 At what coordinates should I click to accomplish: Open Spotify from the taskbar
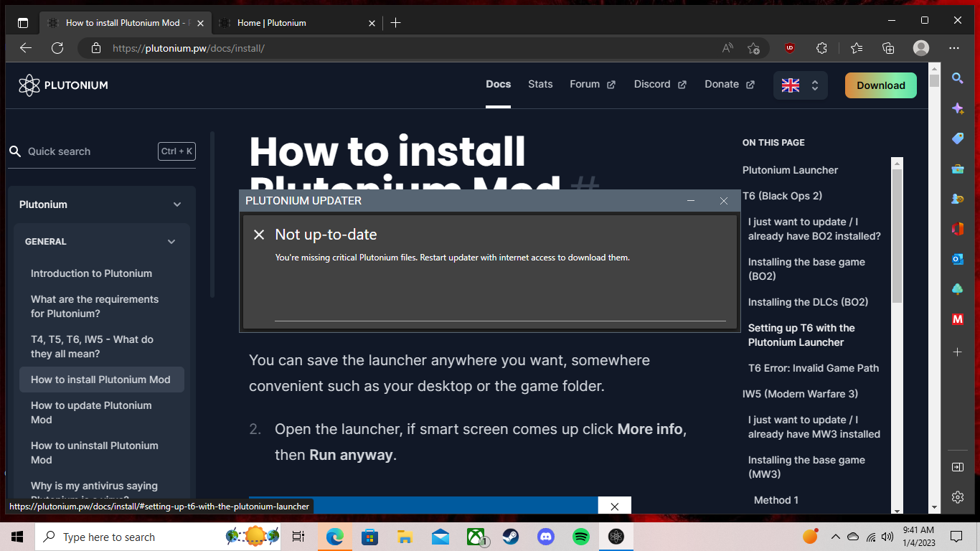[581, 537]
